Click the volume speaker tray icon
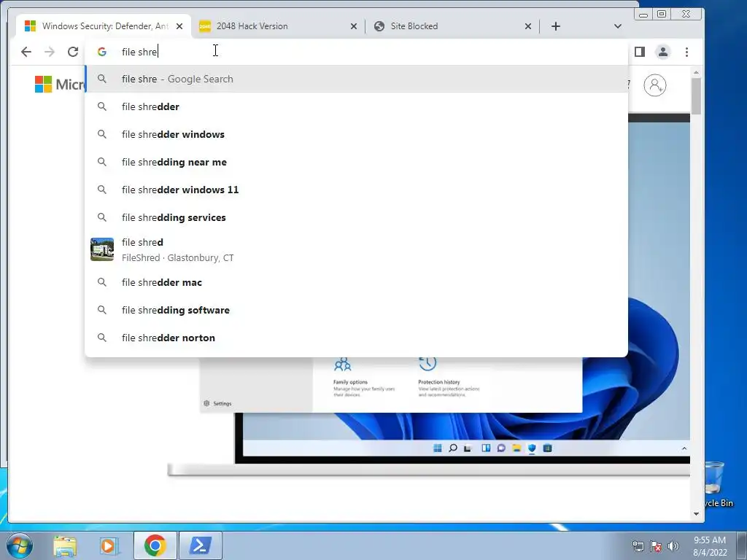Viewport: 747px width, 560px height. (673, 546)
